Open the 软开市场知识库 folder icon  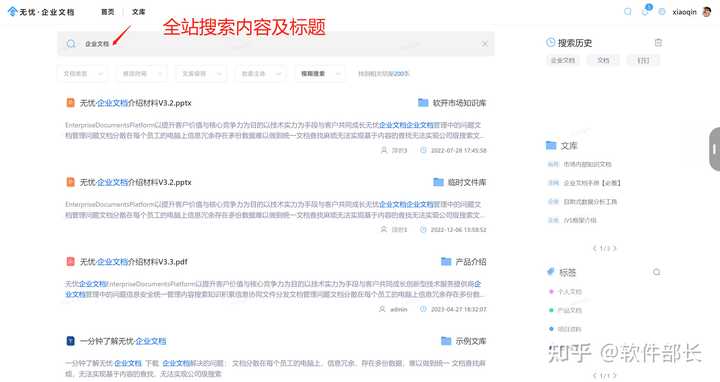pyautogui.click(x=423, y=102)
